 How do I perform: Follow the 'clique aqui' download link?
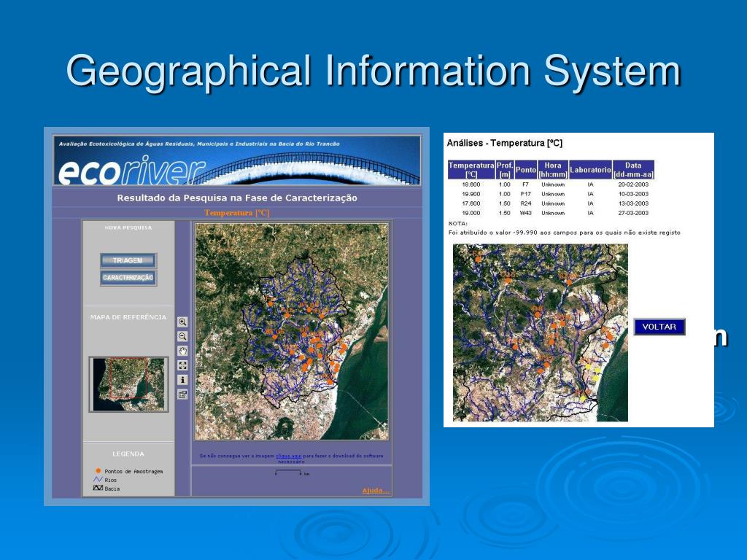click(289, 456)
